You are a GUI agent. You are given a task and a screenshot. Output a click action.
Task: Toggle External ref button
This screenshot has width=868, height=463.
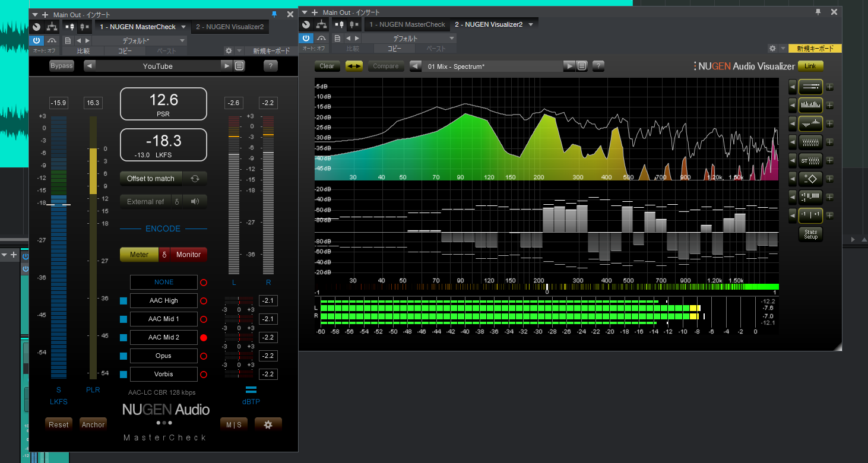click(145, 201)
